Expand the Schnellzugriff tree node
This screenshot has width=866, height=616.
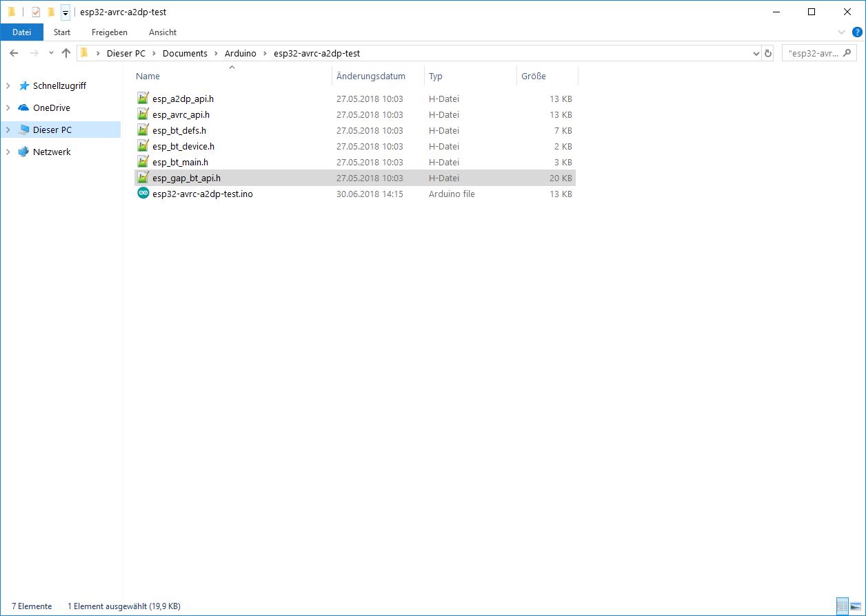click(x=8, y=86)
